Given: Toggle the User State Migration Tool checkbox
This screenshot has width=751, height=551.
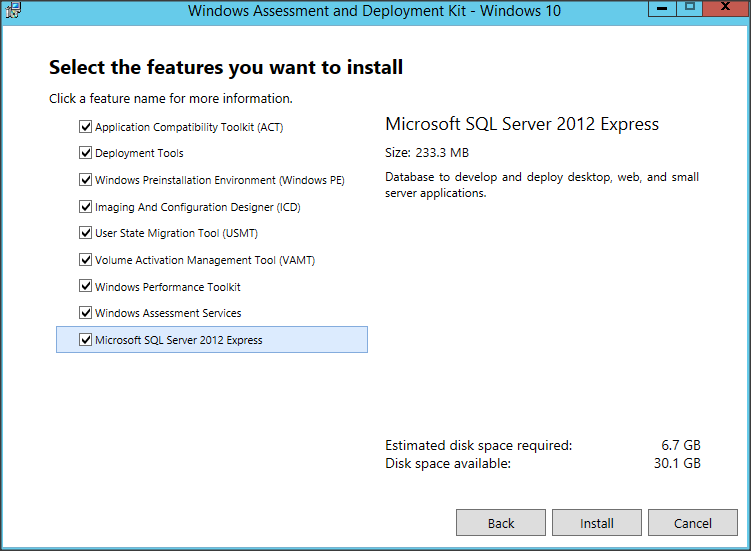Looking at the screenshot, I should pyautogui.click(x=85, y=233).
